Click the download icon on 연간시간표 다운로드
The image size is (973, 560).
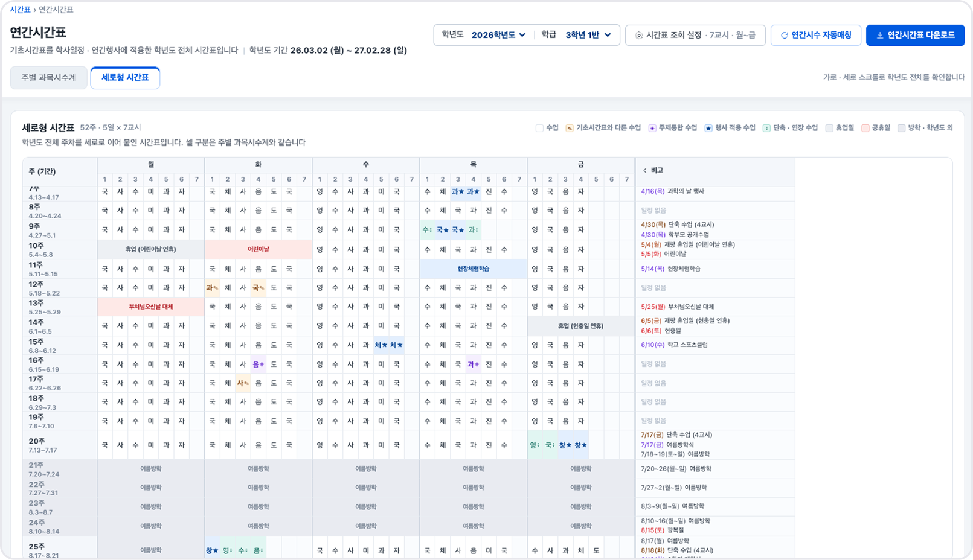click(x=880, y=36)
